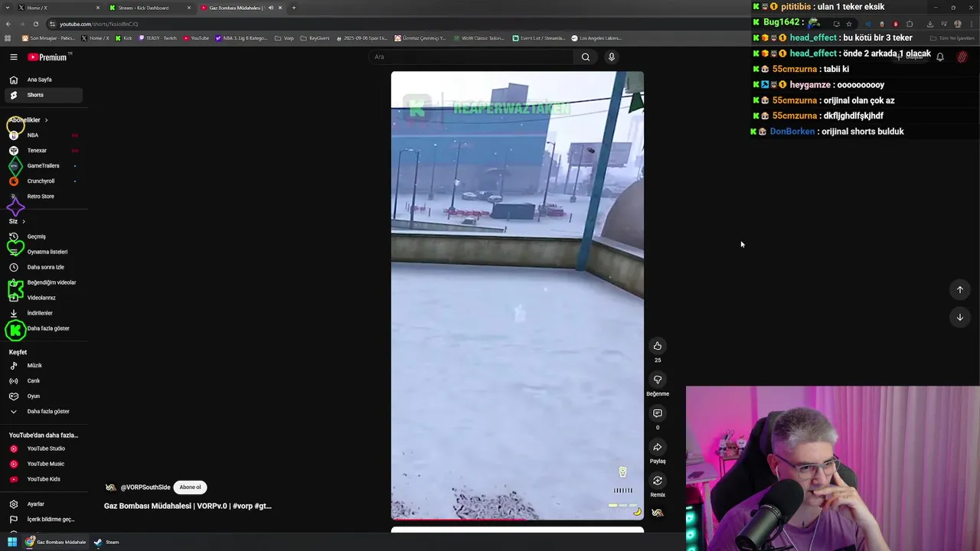Expand the Siz section
Viewport: 980px width, 551px height.
(x=17, y=221)
